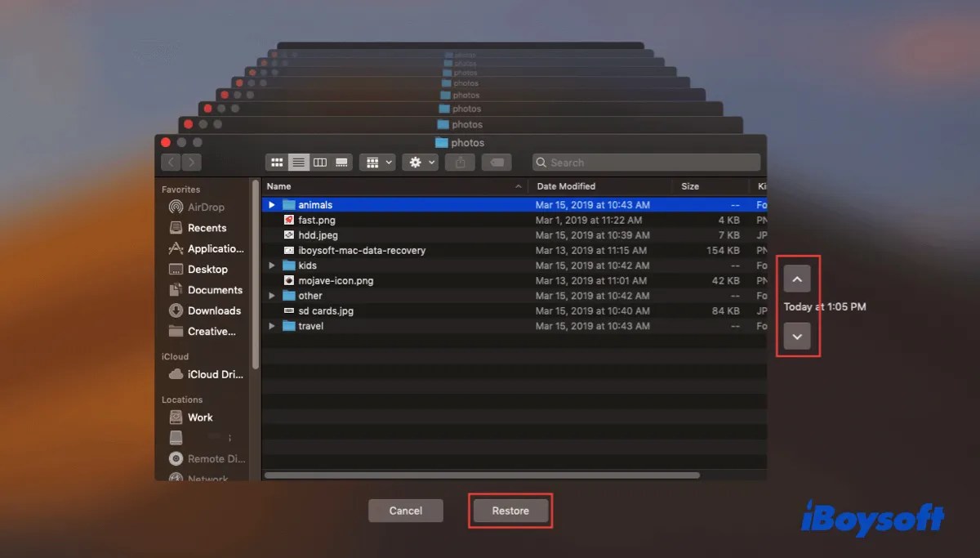Image resolution: width=980 pixels, height=558 pixels.
Task: Sort files by the Date Modified column
Action: pyautogui.click(x=566, y=185)
